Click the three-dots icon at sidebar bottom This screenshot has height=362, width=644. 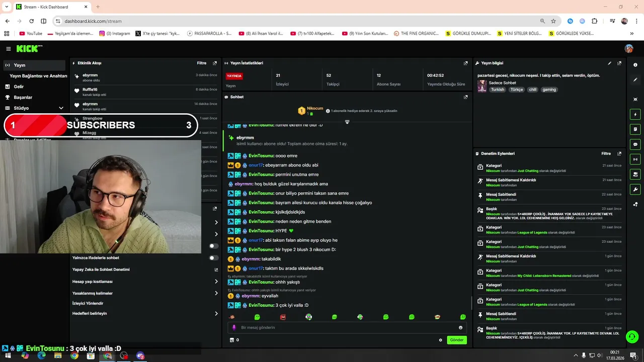coord(635,204)
